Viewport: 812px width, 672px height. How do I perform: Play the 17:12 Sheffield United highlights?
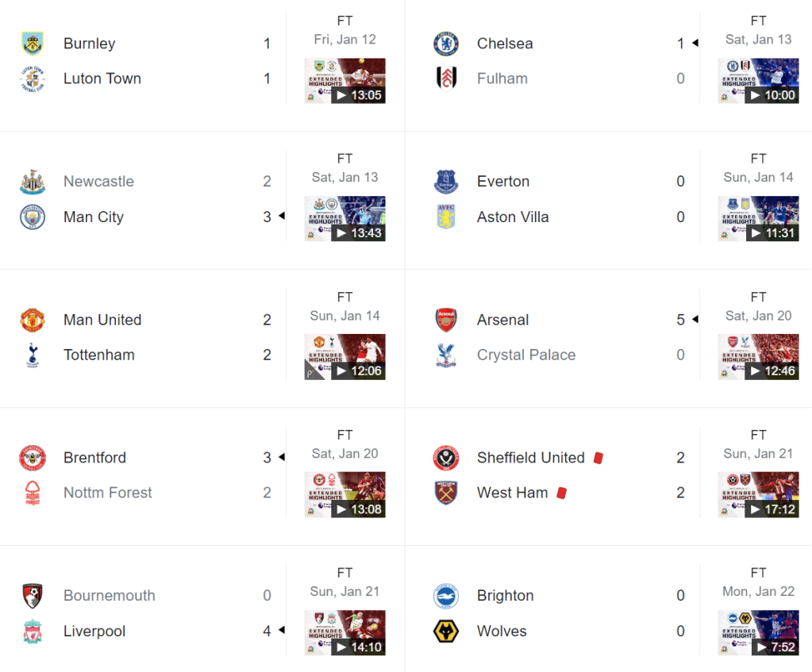pyautogui.click(x=759, y=495)
